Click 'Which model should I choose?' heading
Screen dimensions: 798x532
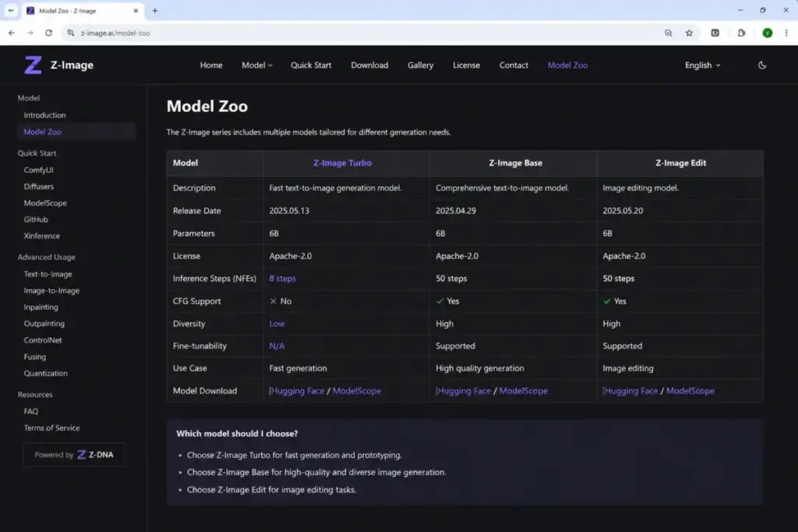click(237, 433)
